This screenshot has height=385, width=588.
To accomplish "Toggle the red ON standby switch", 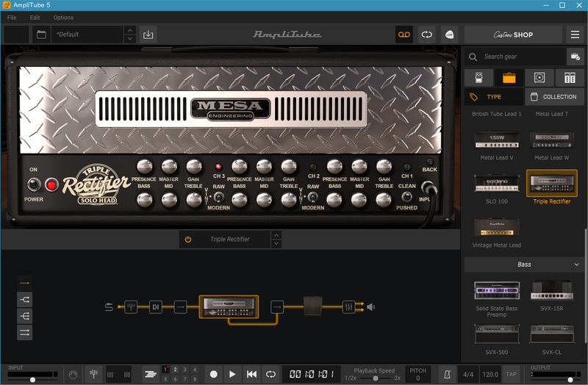I will point(51,184).
